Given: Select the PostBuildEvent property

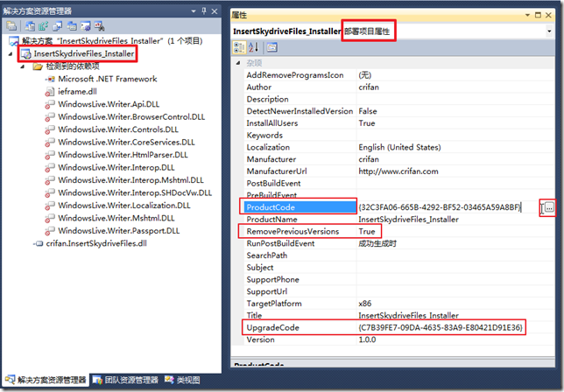Looking at the screenshot, I should pyautogui.click(x=273, y=183).
